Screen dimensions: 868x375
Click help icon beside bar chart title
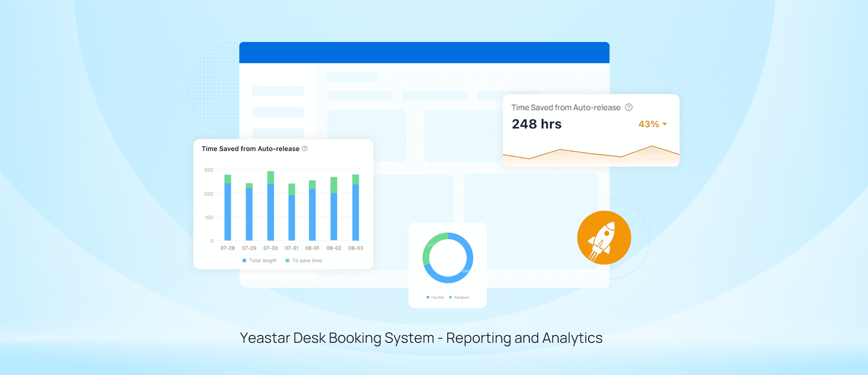pyautogui.click(x=305, y=149)
